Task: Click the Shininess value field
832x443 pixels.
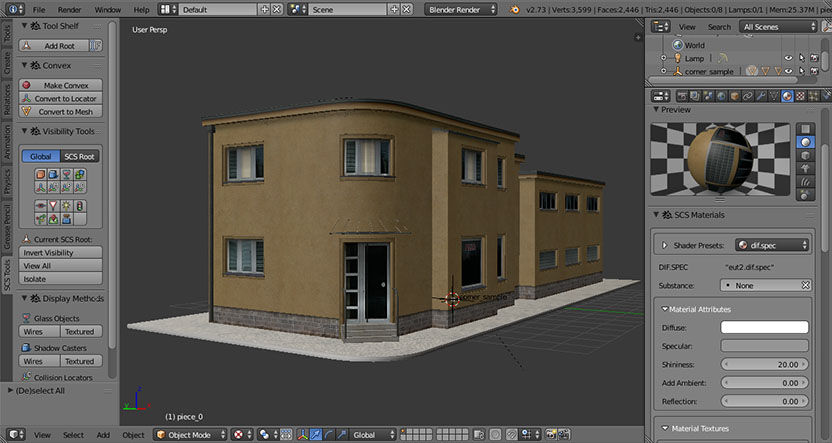Action: point(764,364)
